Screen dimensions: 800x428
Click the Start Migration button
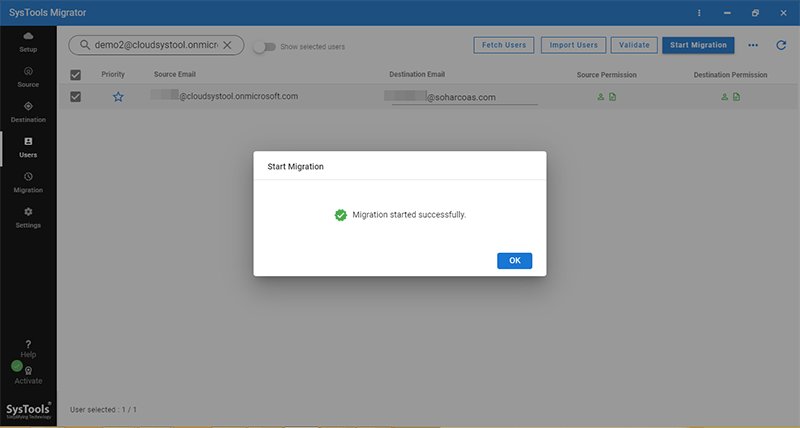click(x=698, y=45)
